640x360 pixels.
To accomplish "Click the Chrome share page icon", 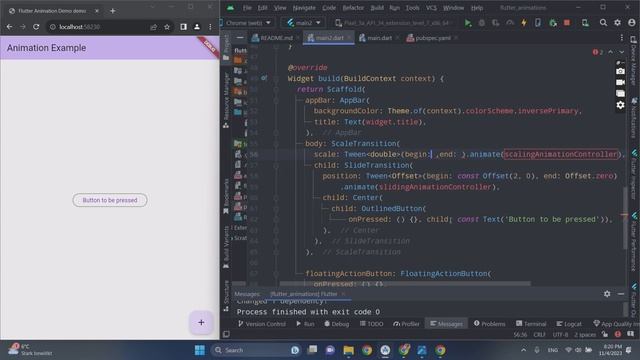I will pyautogui.click(x=153, y=27).
